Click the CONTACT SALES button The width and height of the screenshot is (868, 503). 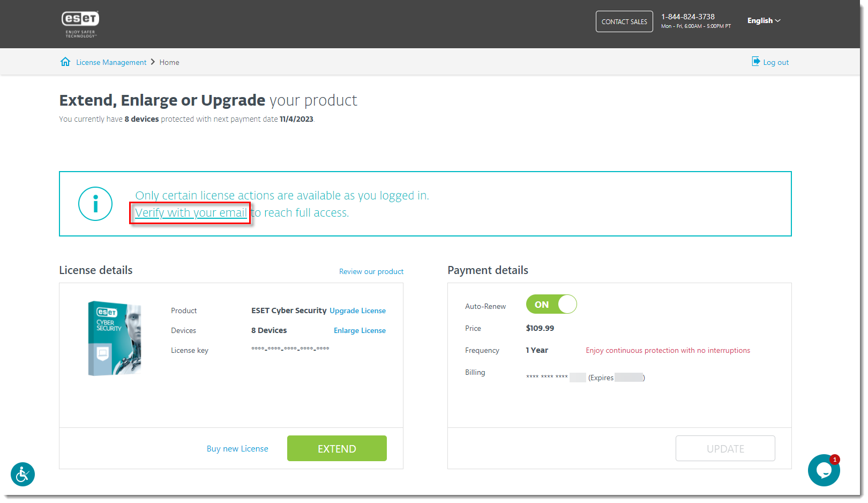click(x=624, y=21)
